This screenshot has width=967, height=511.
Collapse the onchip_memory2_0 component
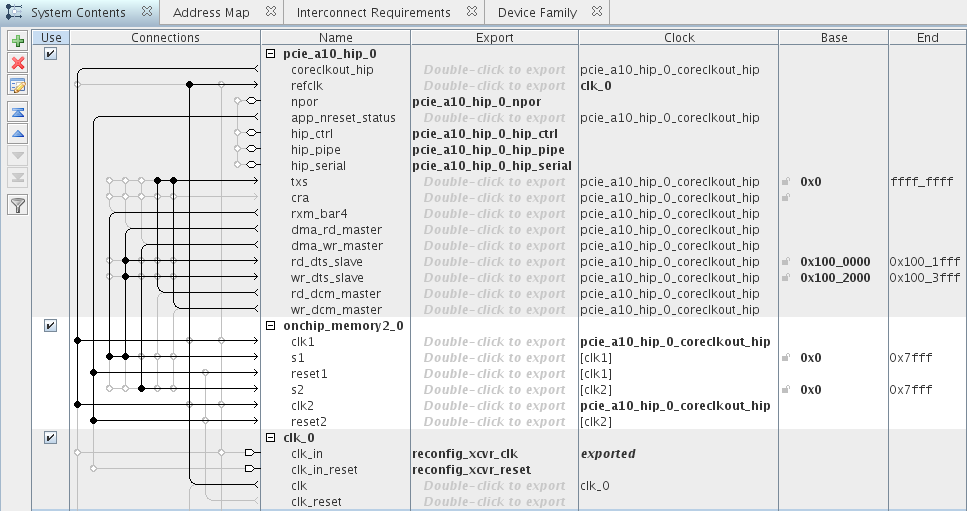271,326
